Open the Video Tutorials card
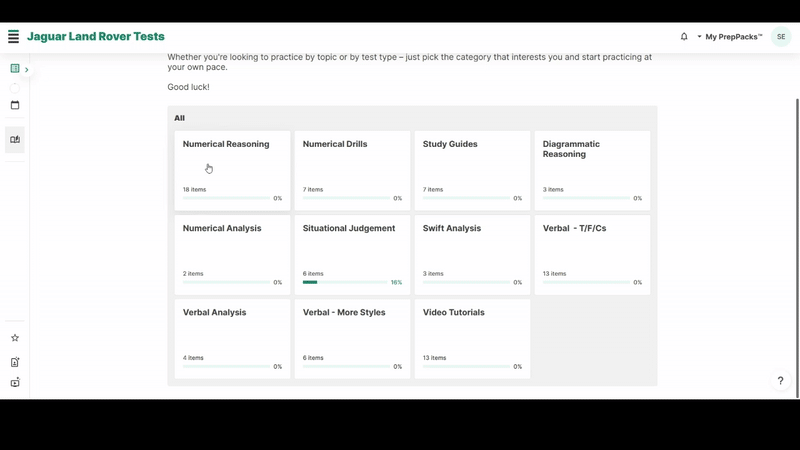This screenshot has width=800, height=450. (472, 338)
